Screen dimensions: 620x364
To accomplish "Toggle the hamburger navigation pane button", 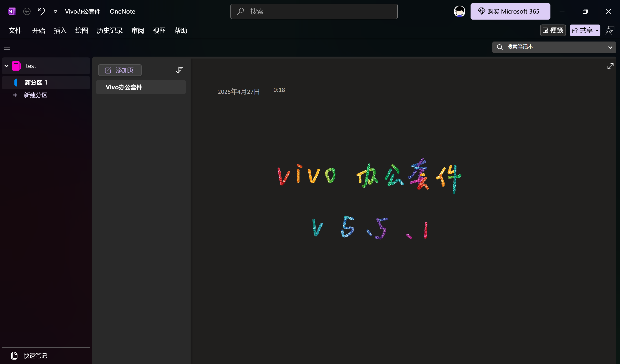I will click(x=7, y=48).
